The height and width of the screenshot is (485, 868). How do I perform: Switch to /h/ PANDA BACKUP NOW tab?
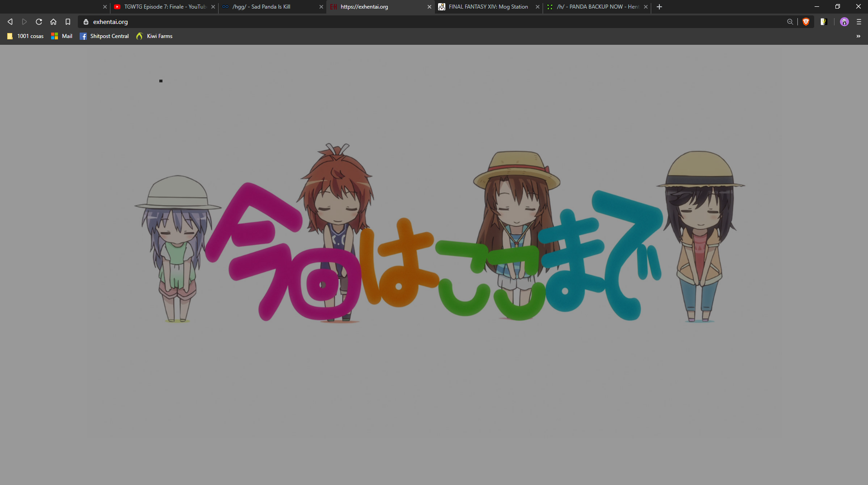596,7
